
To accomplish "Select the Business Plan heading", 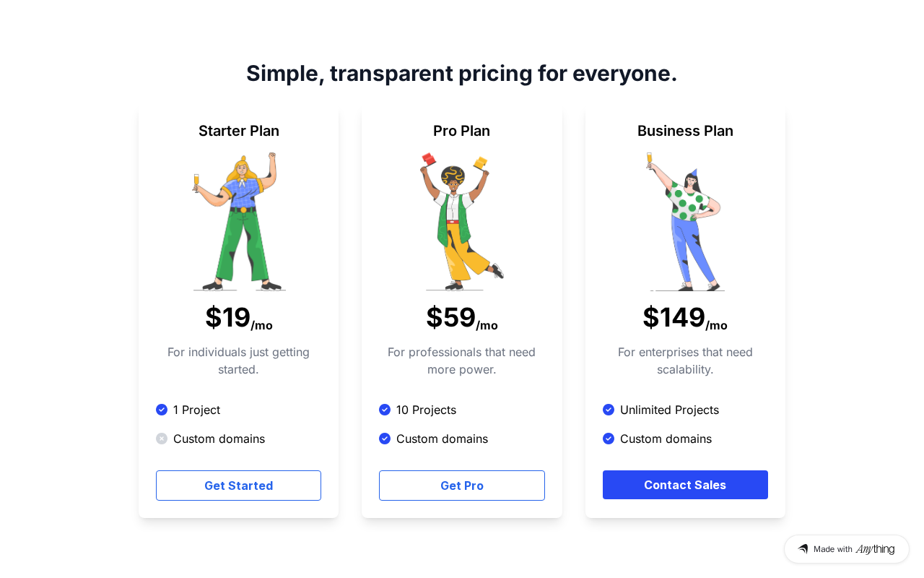I will coord(685,131).
